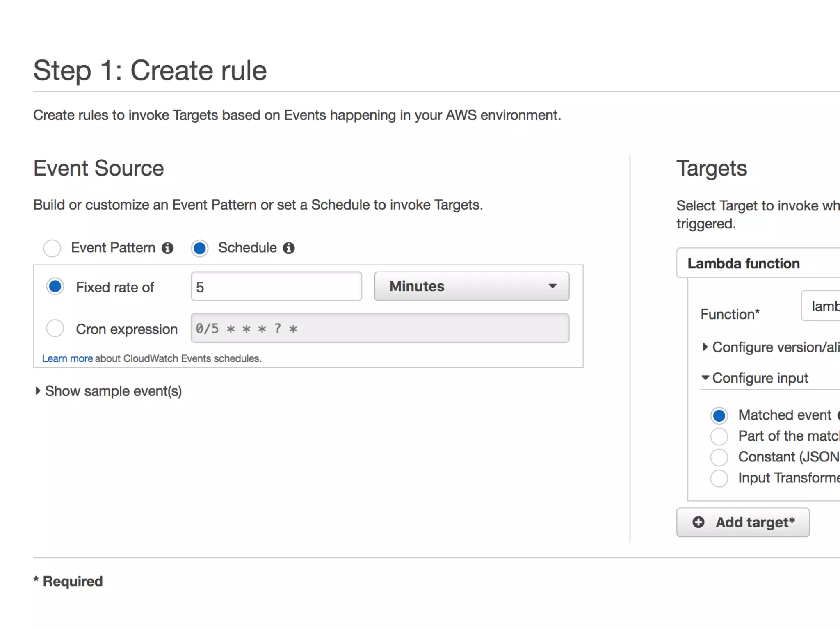Select the Schedule radio button
Screen dimensions: 840x630
click(200, 248)
